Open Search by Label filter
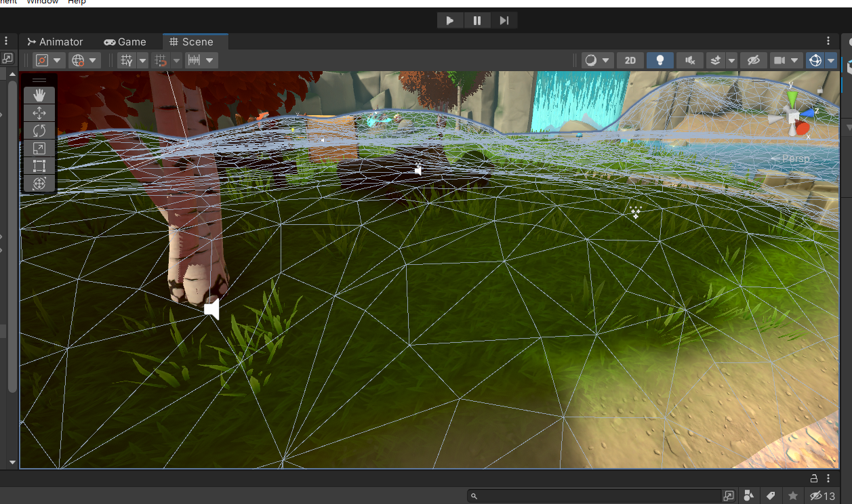Image resolution: width=852 pixels, height=504 pixels. click(x=770, y=496)
